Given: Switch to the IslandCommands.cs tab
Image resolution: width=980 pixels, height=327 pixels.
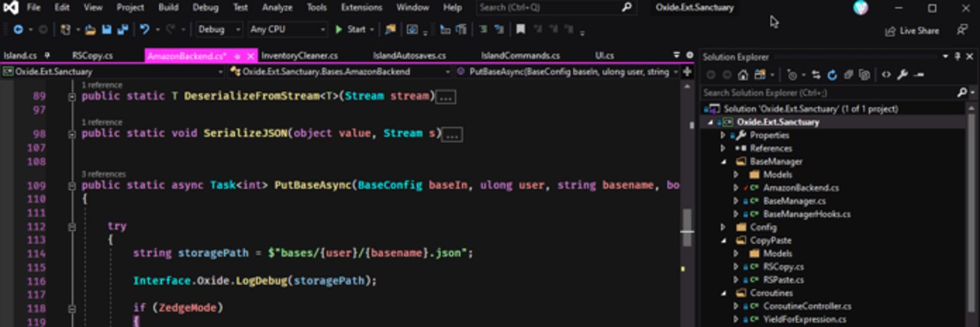Looking at the screenshot, I should point(520,56).
